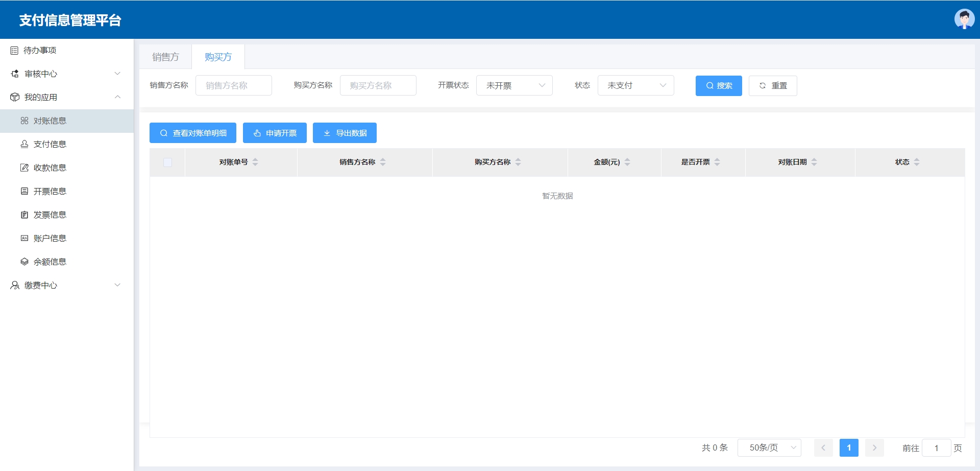Open the 开票状态 dropdown

[x=514, y=85]
